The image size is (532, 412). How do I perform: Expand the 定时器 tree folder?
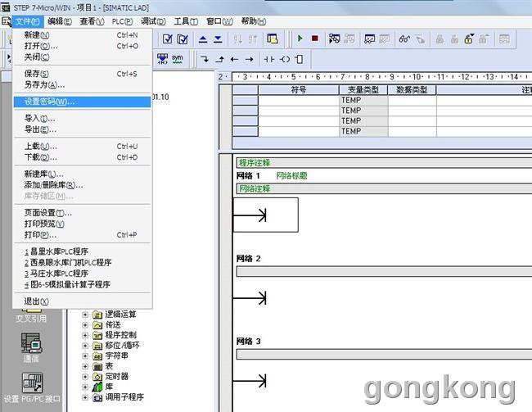85,377
